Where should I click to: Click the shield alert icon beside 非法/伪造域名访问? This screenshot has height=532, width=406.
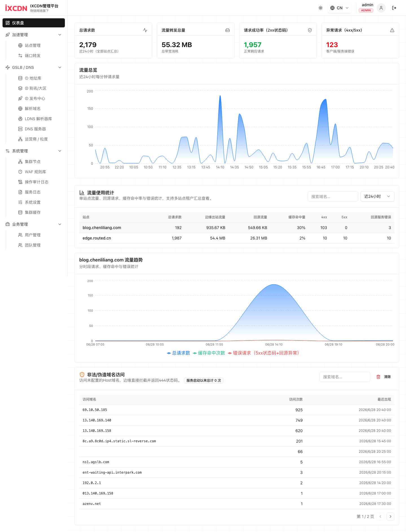pos(82,375)
